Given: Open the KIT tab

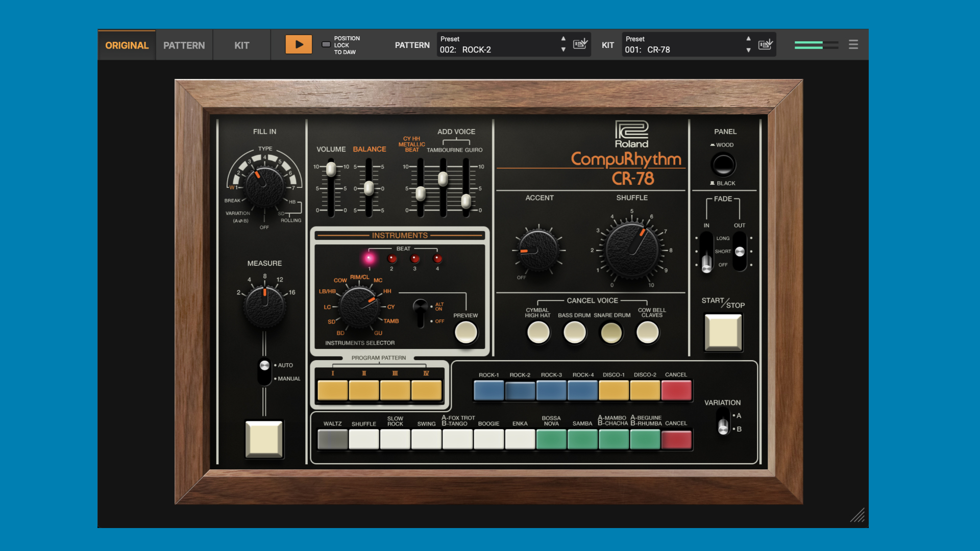Looking at the screenshot, I should tap(241, 45).
